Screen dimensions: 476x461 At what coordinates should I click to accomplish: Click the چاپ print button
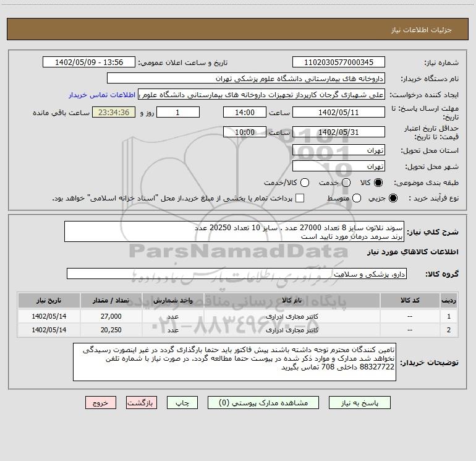tap(182, 403)
